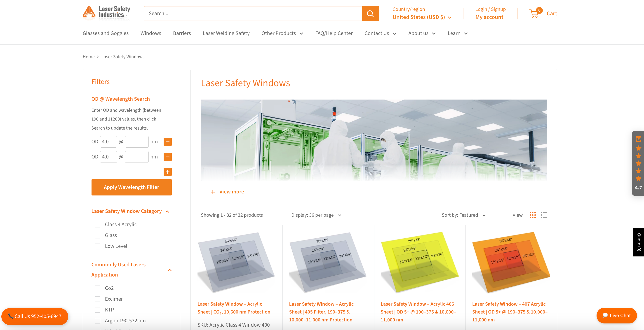Image resolution: width=644 pixels, height=330 pixels.
Task: Add another OD wavelength row
Action: (x=167, y=172)
